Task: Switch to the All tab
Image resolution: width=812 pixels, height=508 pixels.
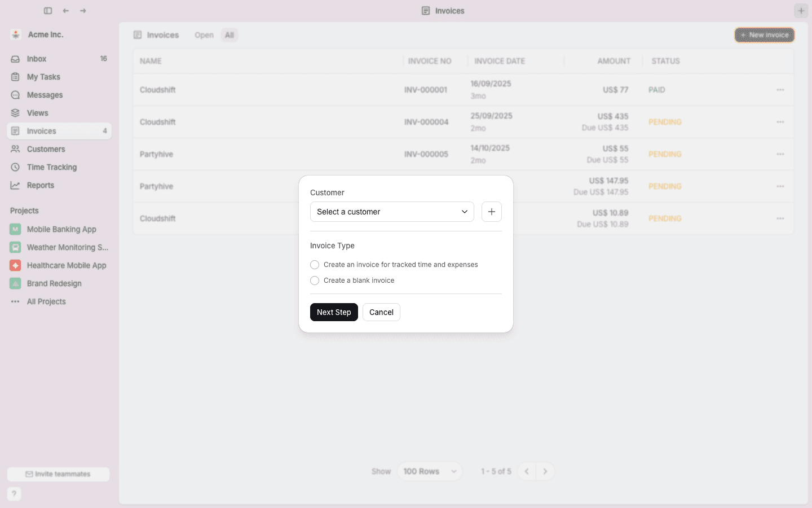Action: [230, 35]
